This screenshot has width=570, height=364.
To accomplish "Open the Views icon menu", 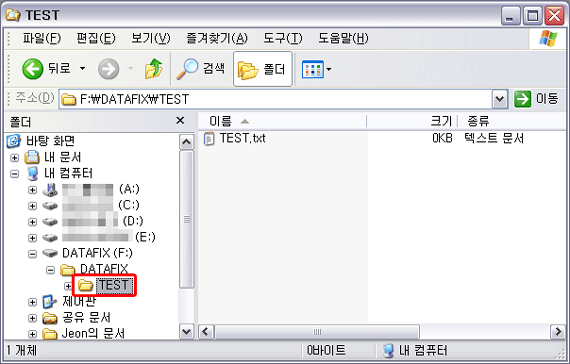I will 313,69.
